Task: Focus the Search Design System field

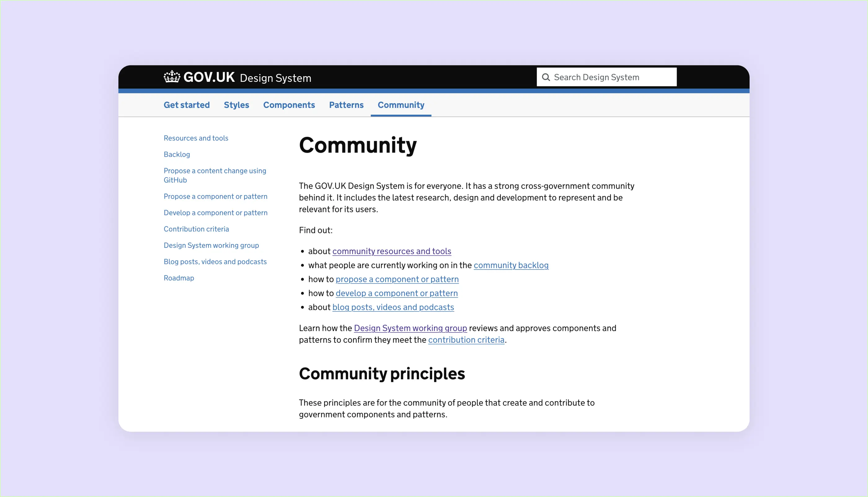Action: (x=606, y=77)
